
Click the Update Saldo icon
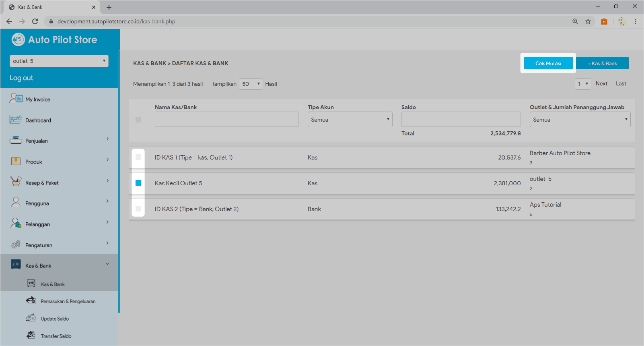coord(31,318)
